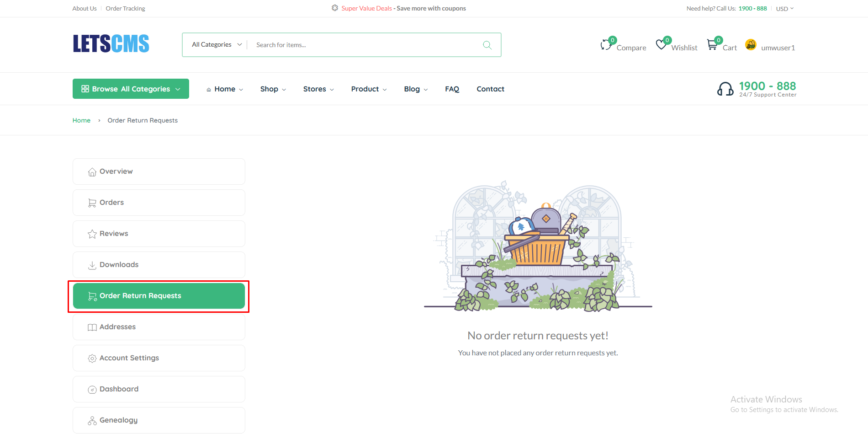Open the Wishlist heart icon
The height and width of the screenshot is (434, 868).
click(x=661, y=45)
